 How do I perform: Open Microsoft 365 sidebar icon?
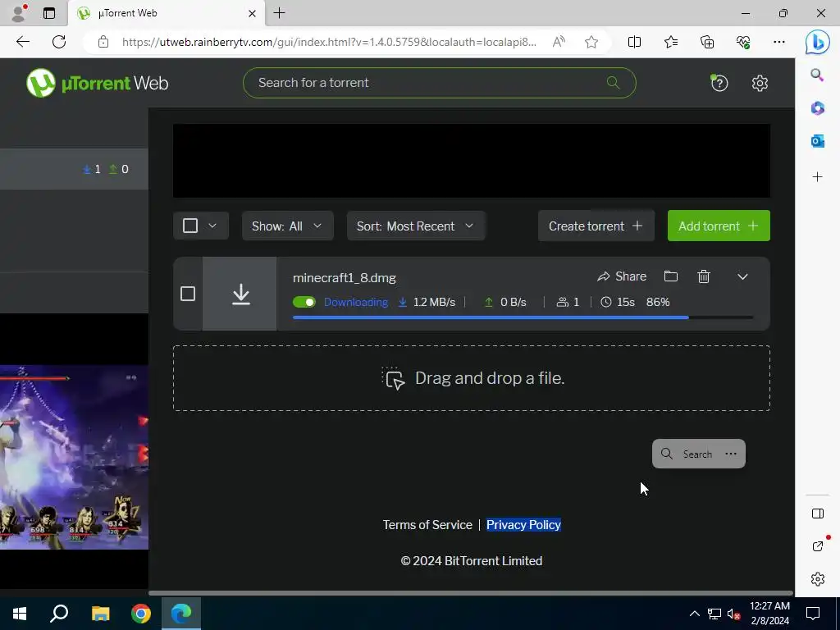click(818, 108)
